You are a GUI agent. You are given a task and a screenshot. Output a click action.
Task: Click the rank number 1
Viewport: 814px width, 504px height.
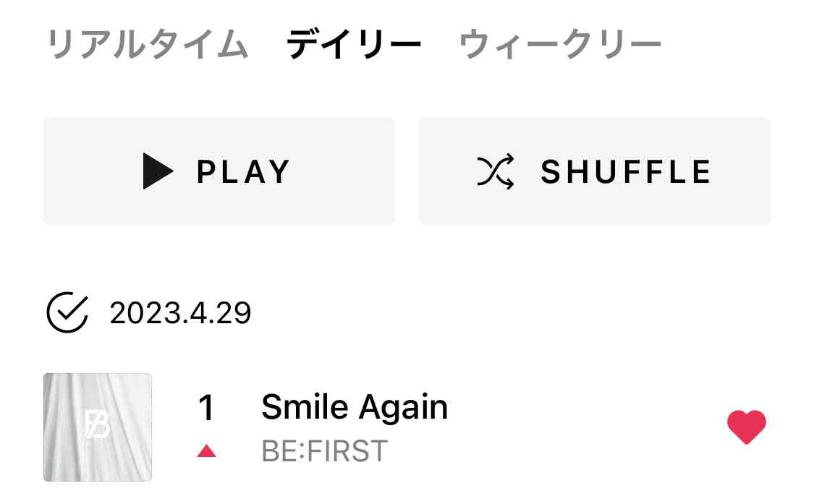pos(206,409)
